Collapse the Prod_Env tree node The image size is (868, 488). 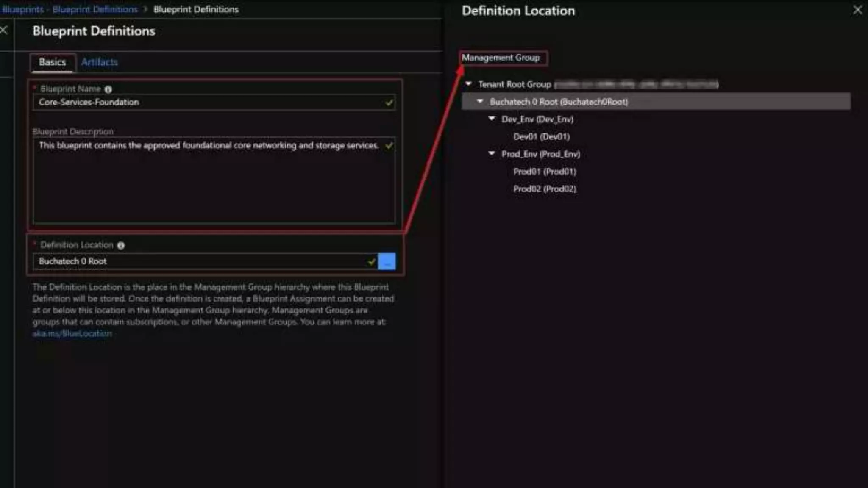click(x=492, y=153)
